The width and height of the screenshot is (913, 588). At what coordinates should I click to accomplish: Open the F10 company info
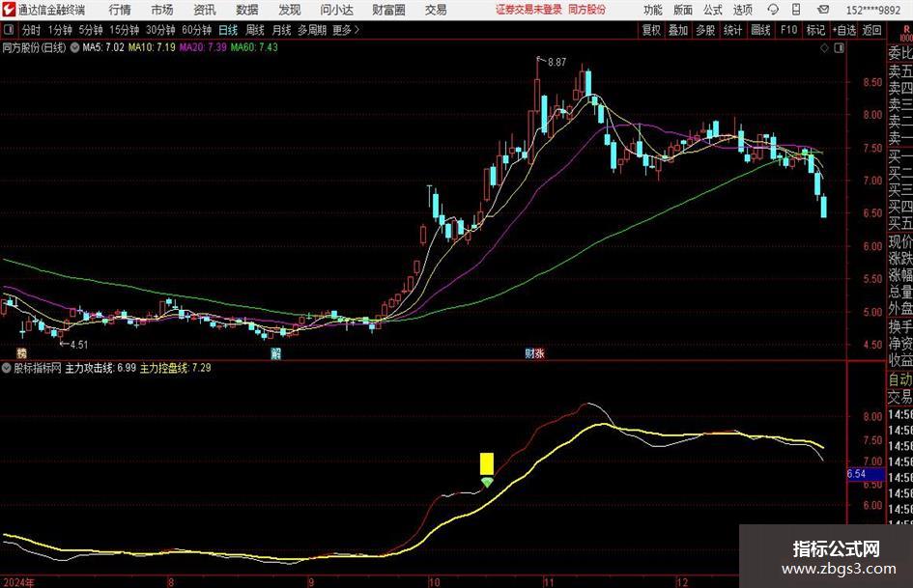[788, 30]
